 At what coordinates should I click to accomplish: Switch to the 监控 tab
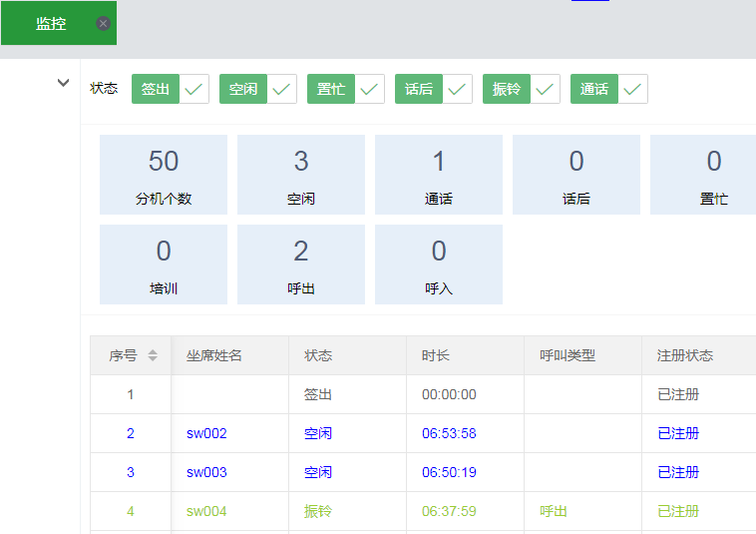[51, 23]
